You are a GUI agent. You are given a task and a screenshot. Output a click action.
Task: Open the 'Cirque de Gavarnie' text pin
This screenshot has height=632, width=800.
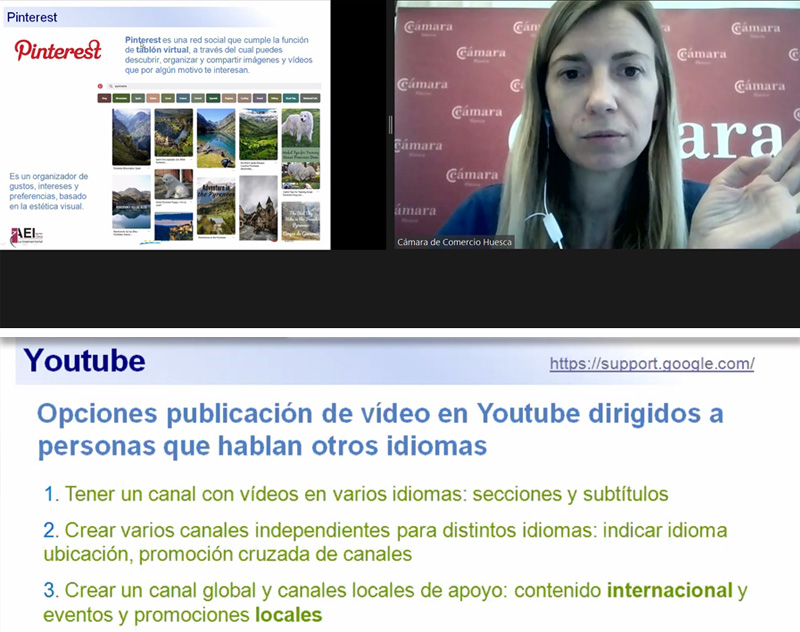301,221
